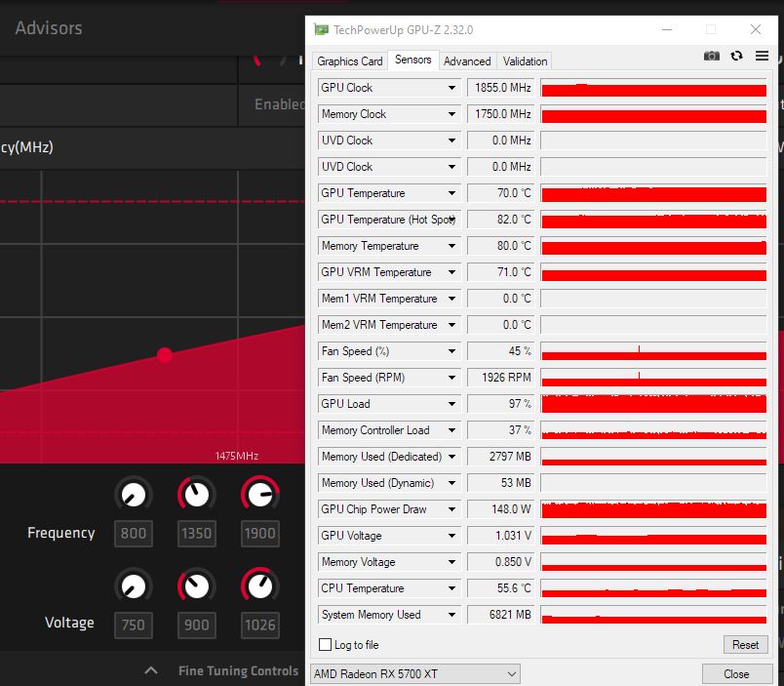Click the 1026 voltage knob
This screenshot has height=686, width=784.
click(x=260, y=585)
